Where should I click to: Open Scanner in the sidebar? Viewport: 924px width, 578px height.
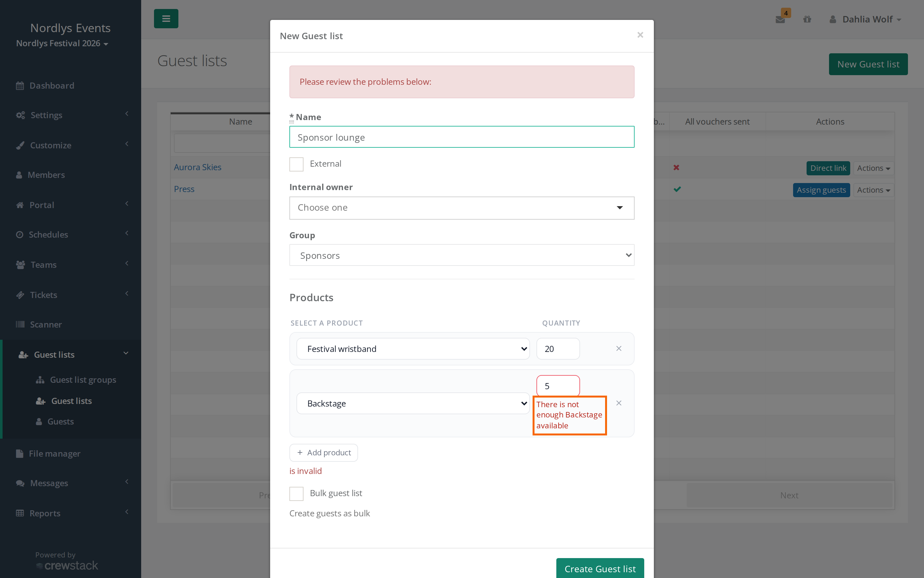[71, 325]
